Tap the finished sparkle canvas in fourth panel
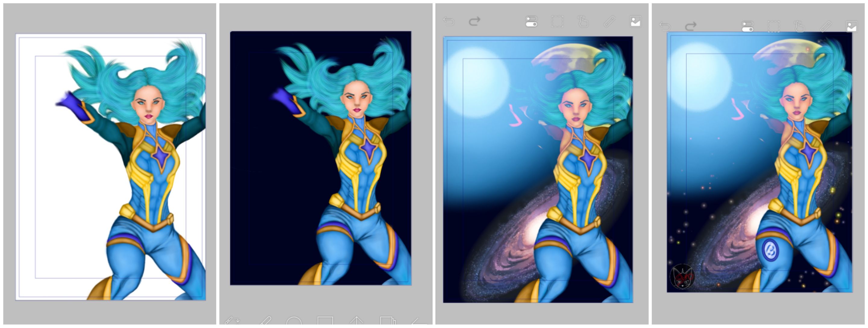The width and height of the screenshot is (868, 328). (x=759, y=162)
